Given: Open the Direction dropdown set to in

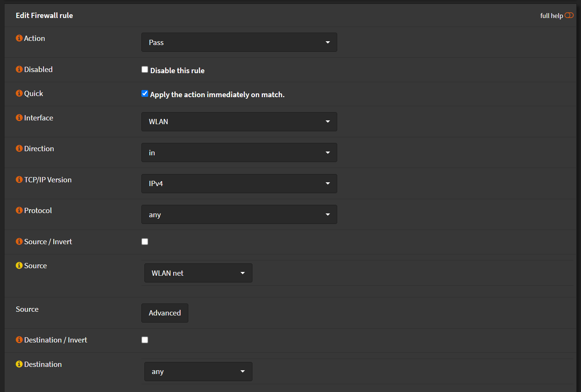Looking at the screenshot, I should click(239, 153).
